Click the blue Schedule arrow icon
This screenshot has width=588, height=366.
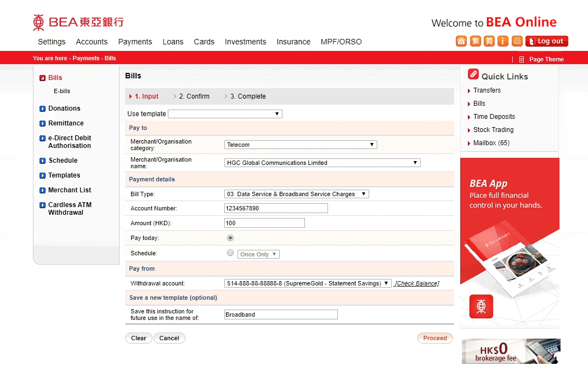tap(42, 161)
